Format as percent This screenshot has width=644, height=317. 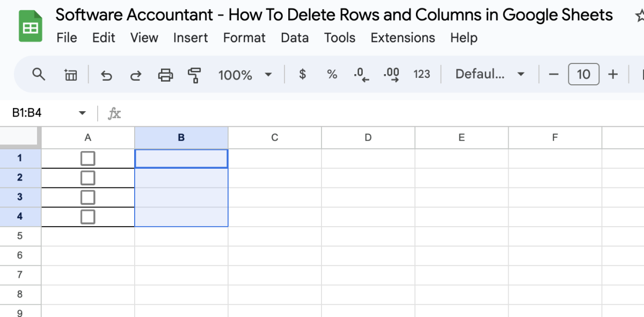332,74
